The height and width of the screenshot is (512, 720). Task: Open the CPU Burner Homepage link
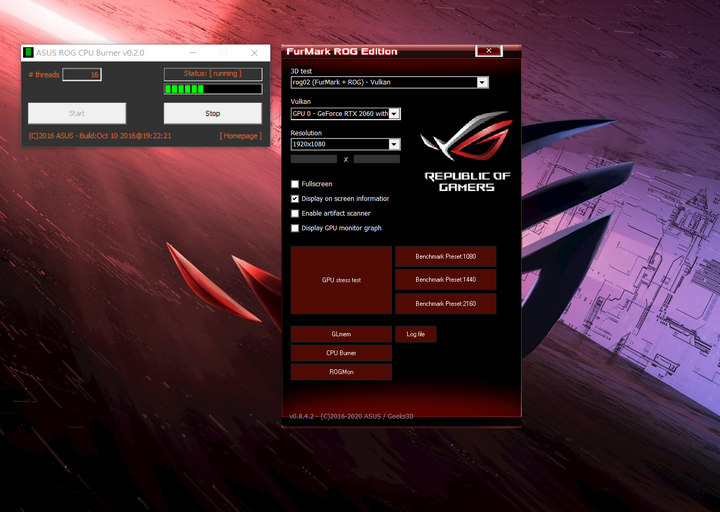click(241, 136)
